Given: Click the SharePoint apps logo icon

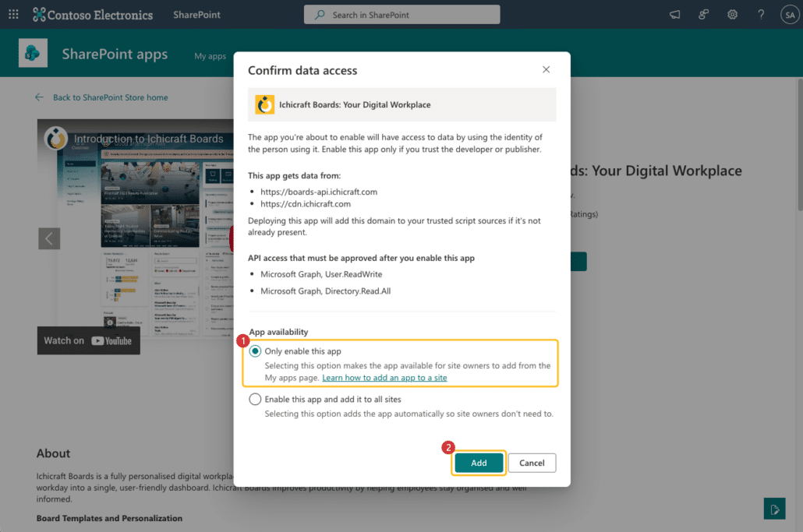Looking at the screenshot, I should [34, 54].
